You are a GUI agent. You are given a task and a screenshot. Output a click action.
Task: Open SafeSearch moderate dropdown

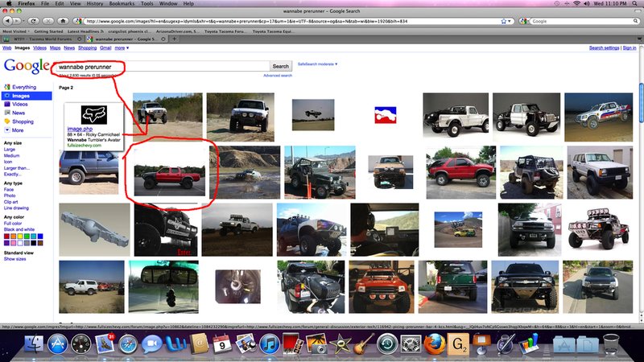tap(317, 64)
